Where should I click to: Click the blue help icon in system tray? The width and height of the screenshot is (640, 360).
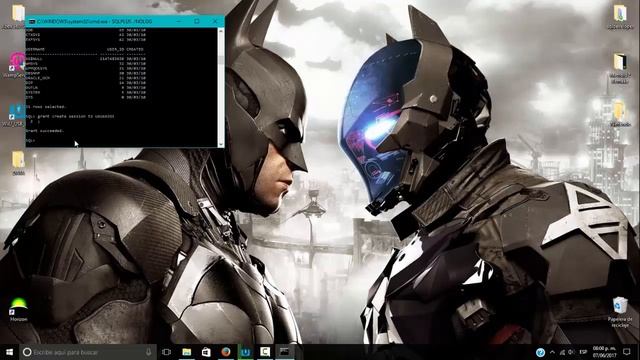(x=540, y=352)
